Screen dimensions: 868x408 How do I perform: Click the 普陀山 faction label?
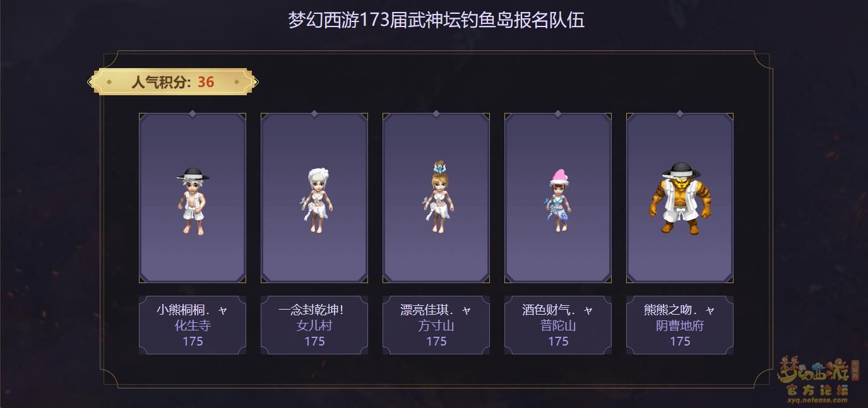(x=558, y=325)
